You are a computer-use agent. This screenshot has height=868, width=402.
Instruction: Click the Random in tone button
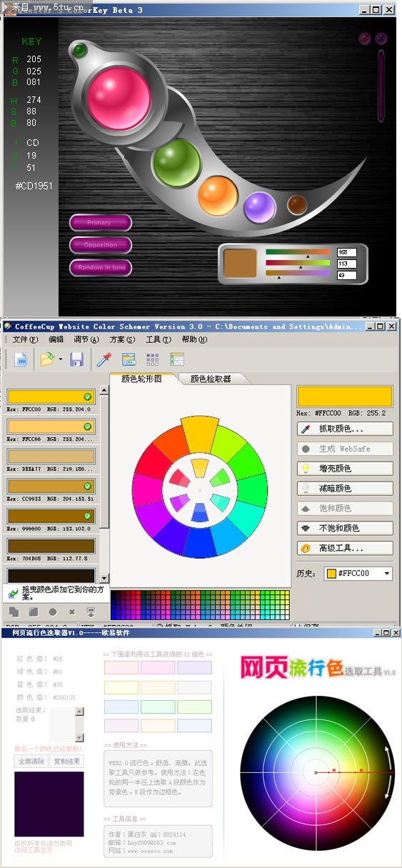tap(101, 267)
